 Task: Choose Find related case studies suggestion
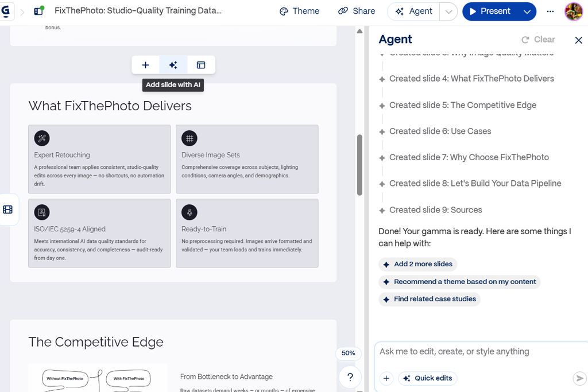click(430, 299)
